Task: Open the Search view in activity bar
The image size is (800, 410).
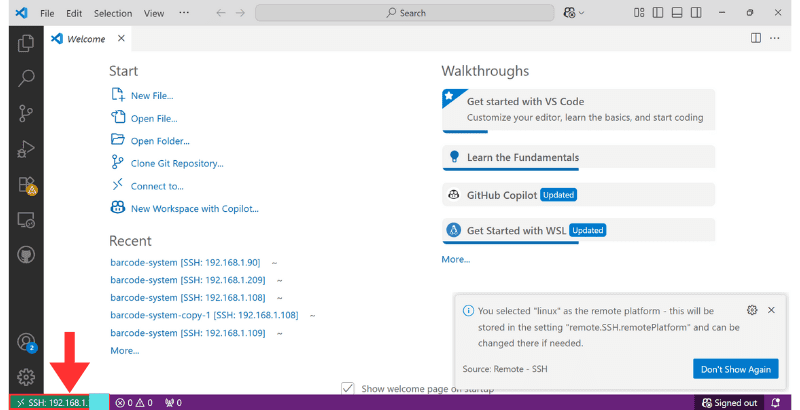Action: point(27,78)
